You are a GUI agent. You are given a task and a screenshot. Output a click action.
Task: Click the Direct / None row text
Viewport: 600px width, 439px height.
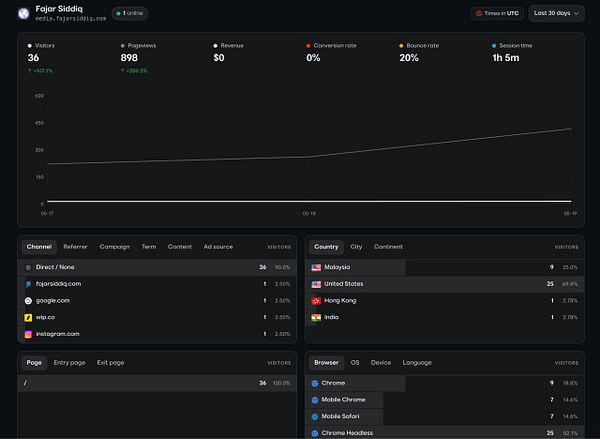click(55, 267)
